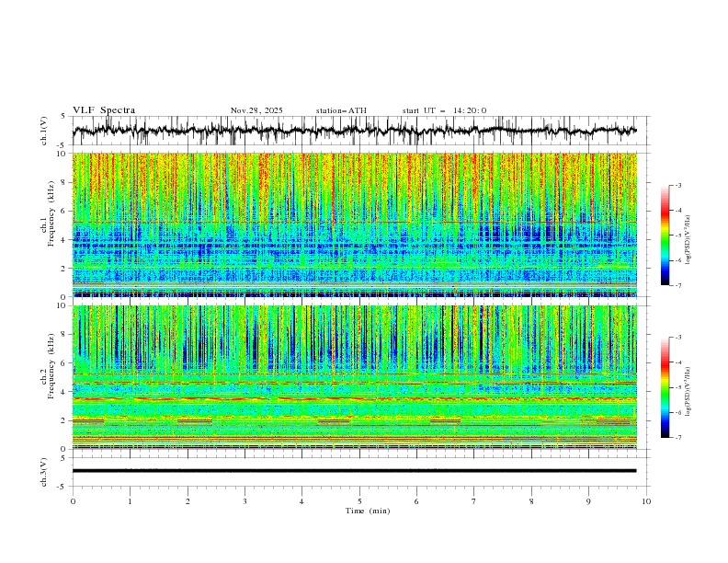
Task: Click time axis tick label "0"
Action: [73, 501]
